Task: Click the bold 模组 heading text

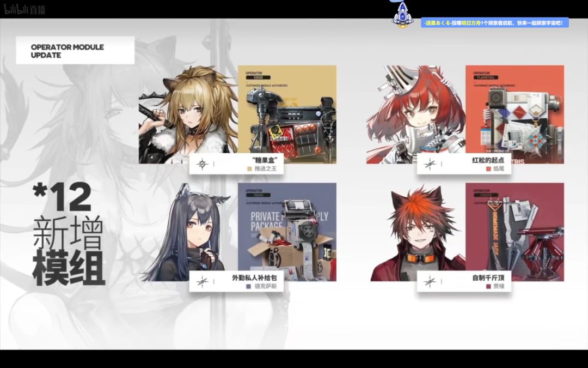Action: click(69, 268)
